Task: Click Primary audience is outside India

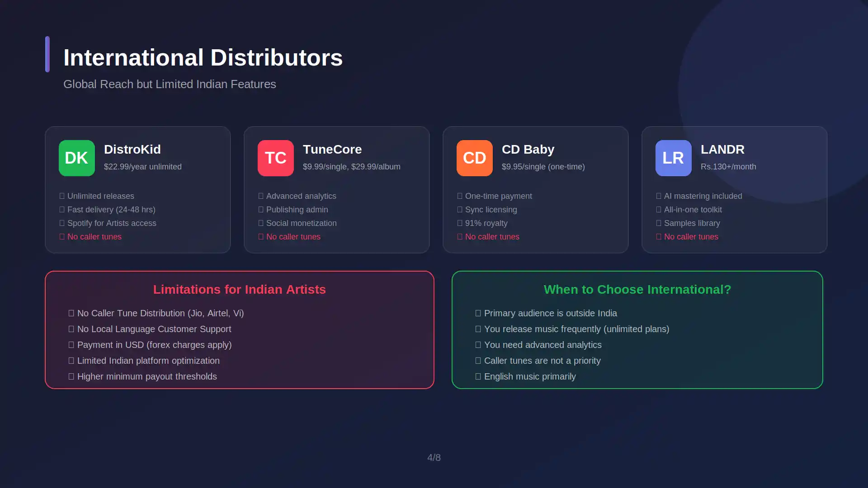Action: tap(546, 313)
